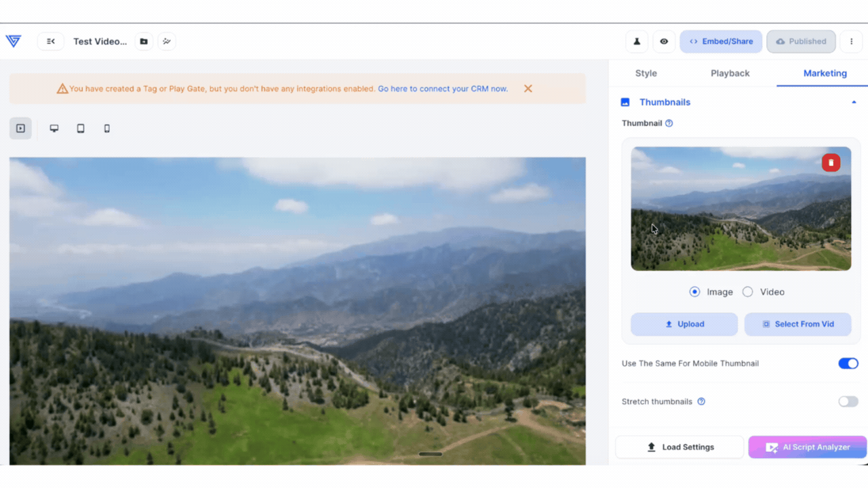Open the analytics chart icon
The image size is (868, 488).
[167, 41]
